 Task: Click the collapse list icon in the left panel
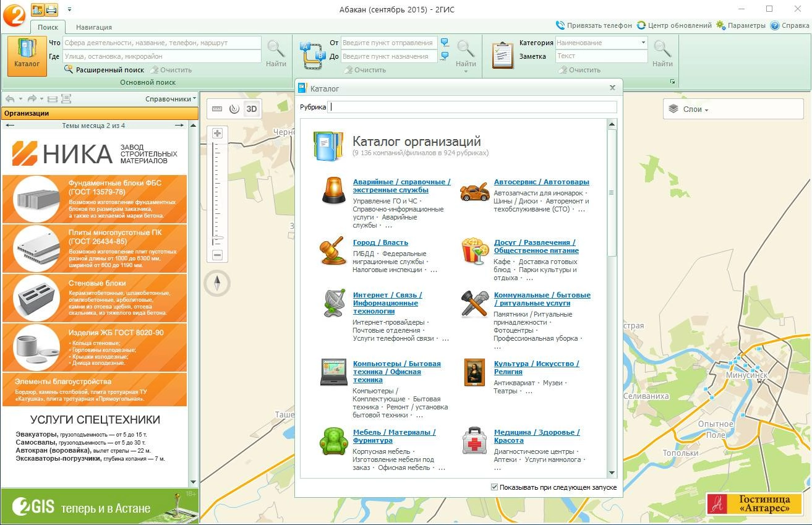53,99
